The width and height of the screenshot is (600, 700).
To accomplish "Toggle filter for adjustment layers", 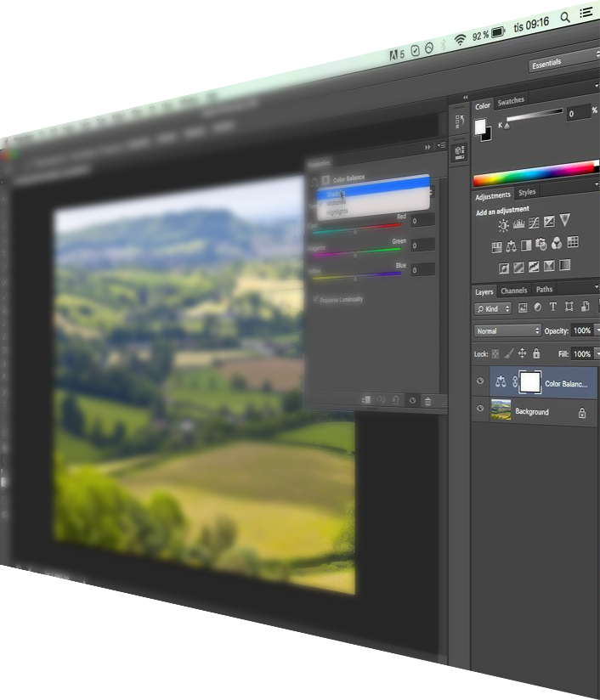I will click(x=537, y=308).
